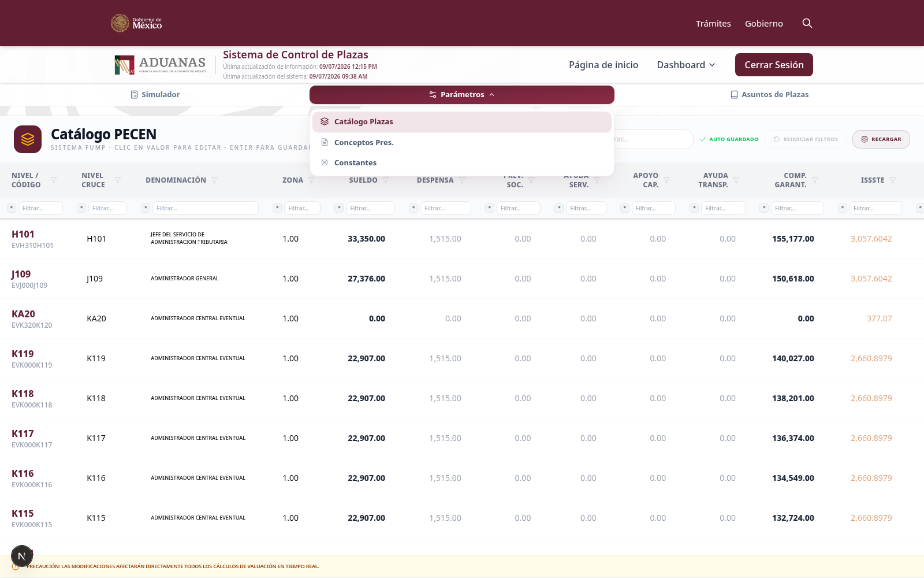
Task: Click the code EVK000K116
Action: point(32,485)
